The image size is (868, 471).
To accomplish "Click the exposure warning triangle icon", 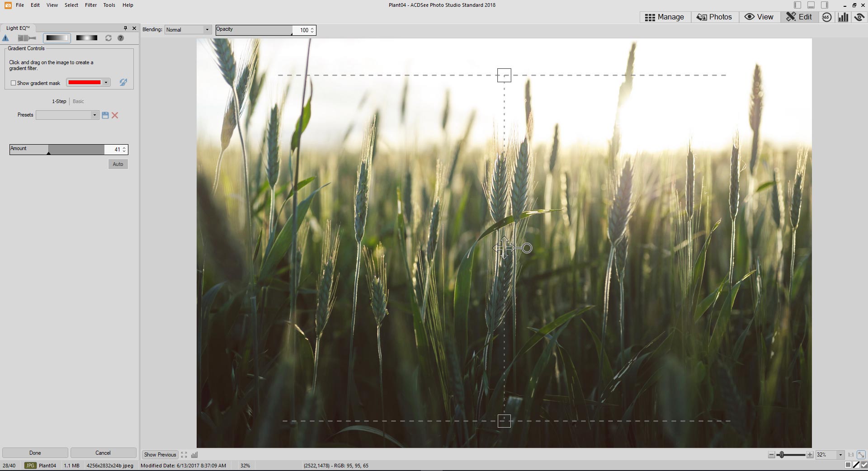I will [5, 38].
